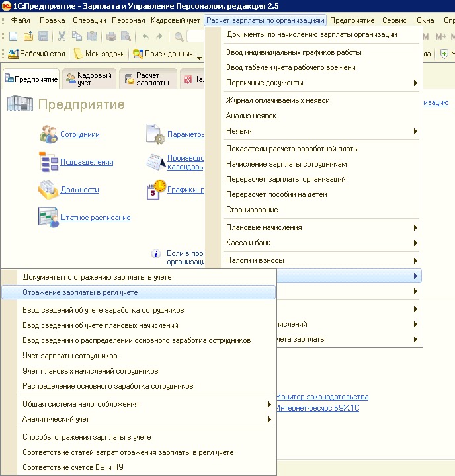Click the blue info icon near Если в про

156,253
